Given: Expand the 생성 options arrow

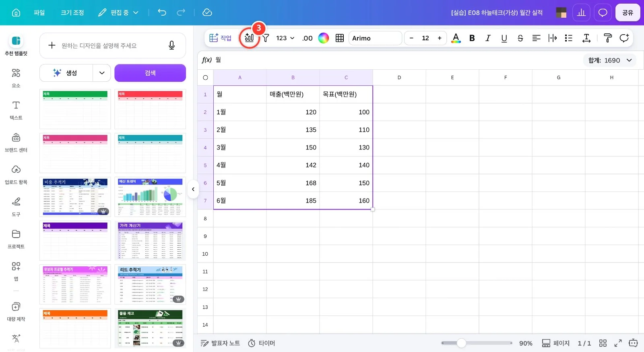Looking at the screenshot, I should pyautogui.click(x=102, y=73).
